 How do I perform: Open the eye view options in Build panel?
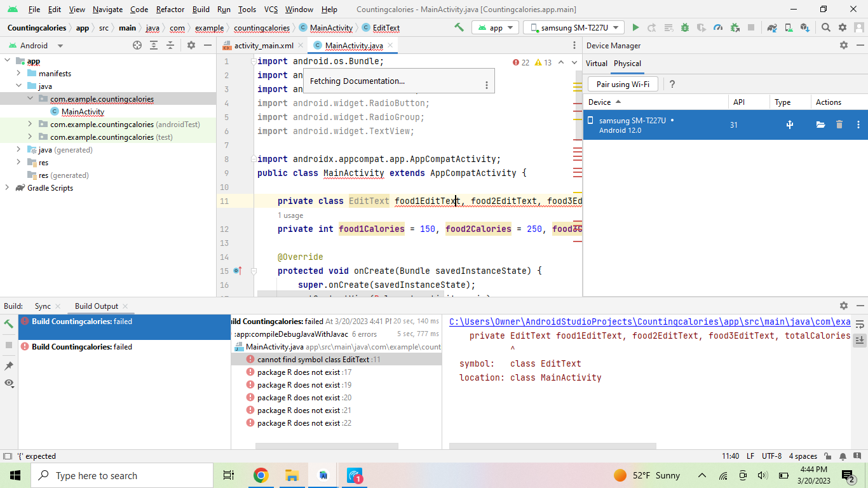8,383
